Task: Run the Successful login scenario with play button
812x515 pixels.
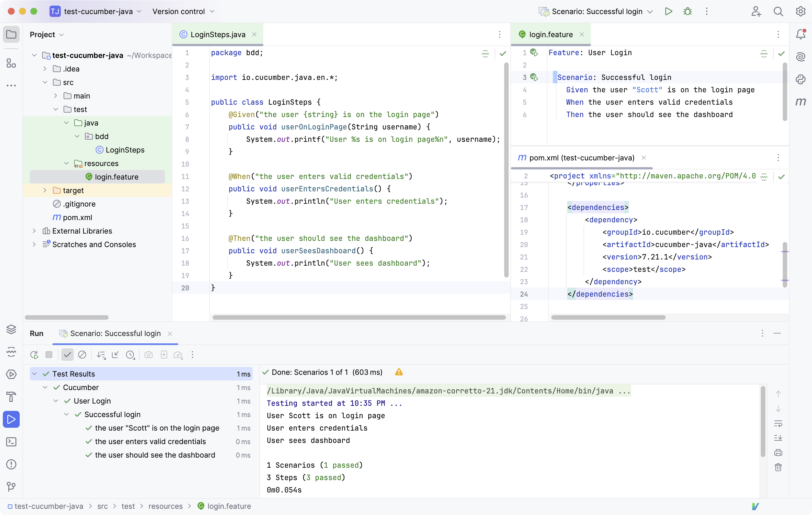Action: tap(668, 12)
